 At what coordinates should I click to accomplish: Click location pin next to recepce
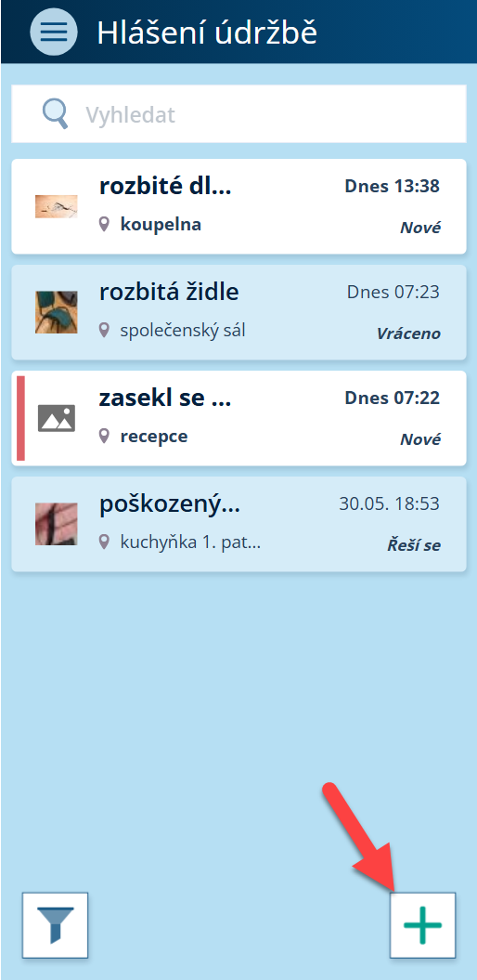[x=104, y=437]
